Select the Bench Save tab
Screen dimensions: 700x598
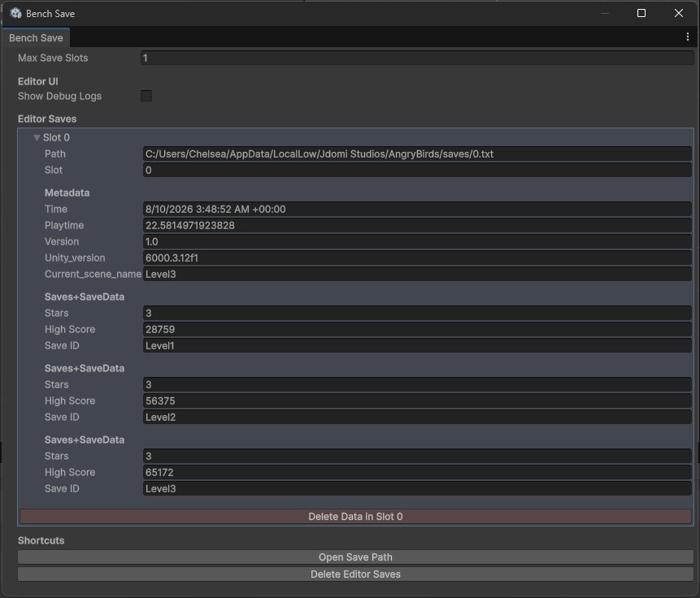click(36, 38)
